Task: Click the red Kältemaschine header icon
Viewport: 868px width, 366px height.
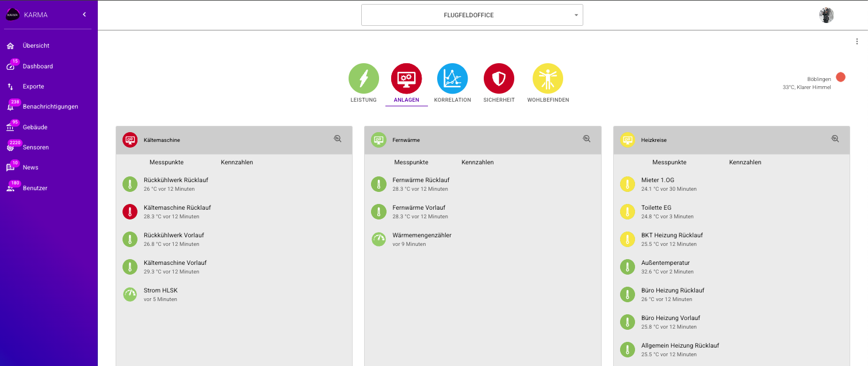Action: [130, 140]
